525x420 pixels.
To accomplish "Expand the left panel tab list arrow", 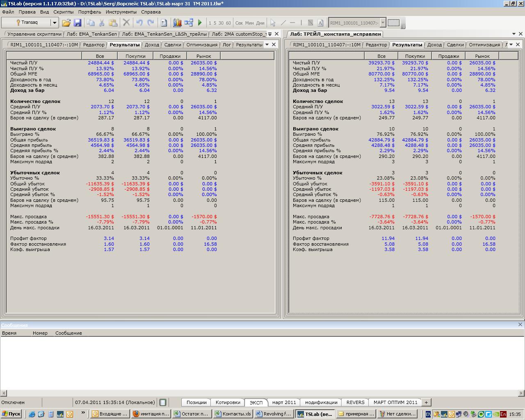I will click(x=269, y=34).
